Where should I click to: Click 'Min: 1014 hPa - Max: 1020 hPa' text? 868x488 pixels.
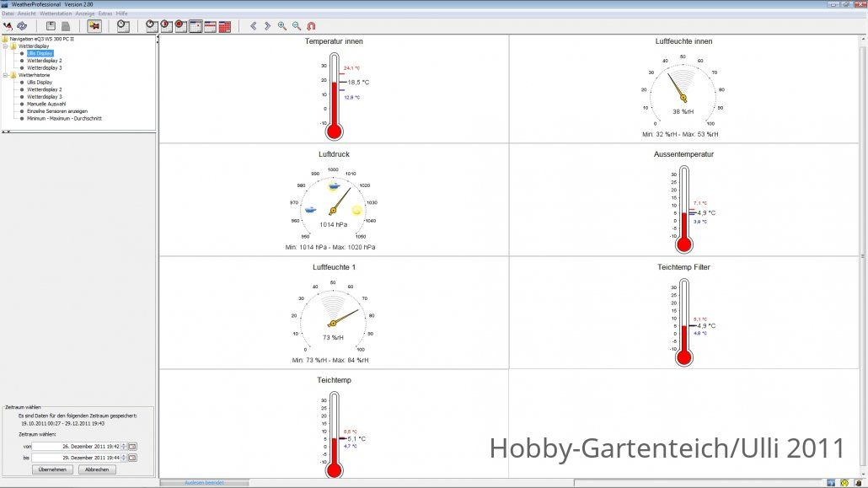tap(330, 247)
